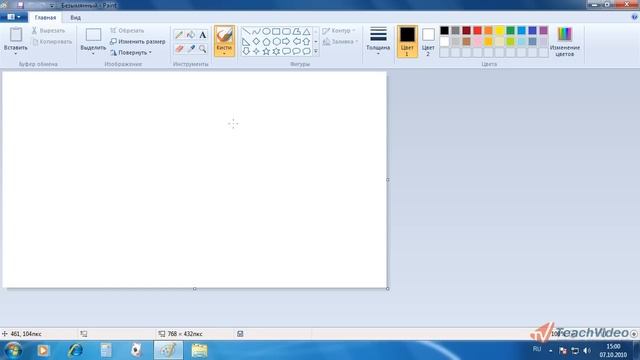Pick the red color swatch
The width and height of the screenshot is (640, 360).
pos(477,30)
